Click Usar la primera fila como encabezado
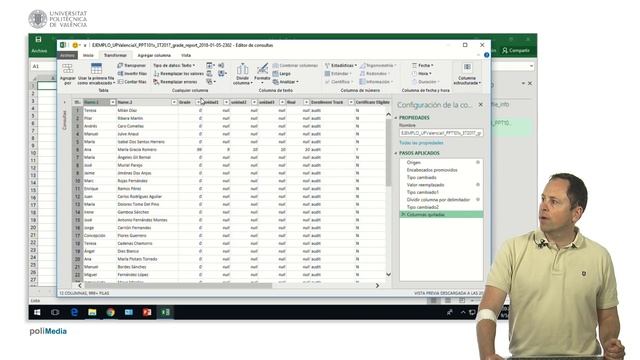This screenshot has width=640, height=360. point(96,73)
